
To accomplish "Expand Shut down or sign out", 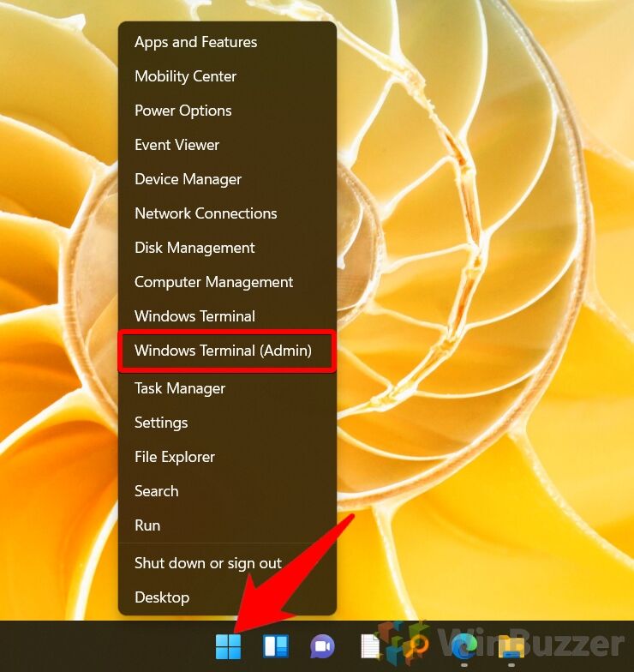I will tap(227, 563).
